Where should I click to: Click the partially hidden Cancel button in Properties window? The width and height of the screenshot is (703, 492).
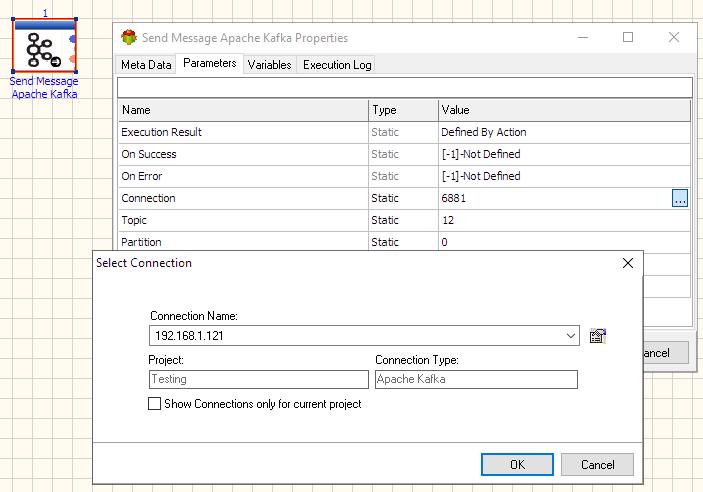[x=666, y=353]
